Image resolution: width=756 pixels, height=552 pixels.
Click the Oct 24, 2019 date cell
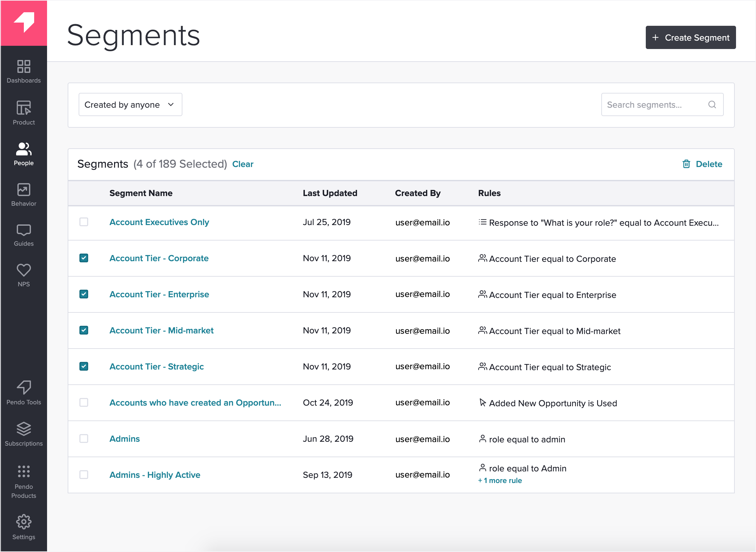pyautogui.click(x=328, y=403)
